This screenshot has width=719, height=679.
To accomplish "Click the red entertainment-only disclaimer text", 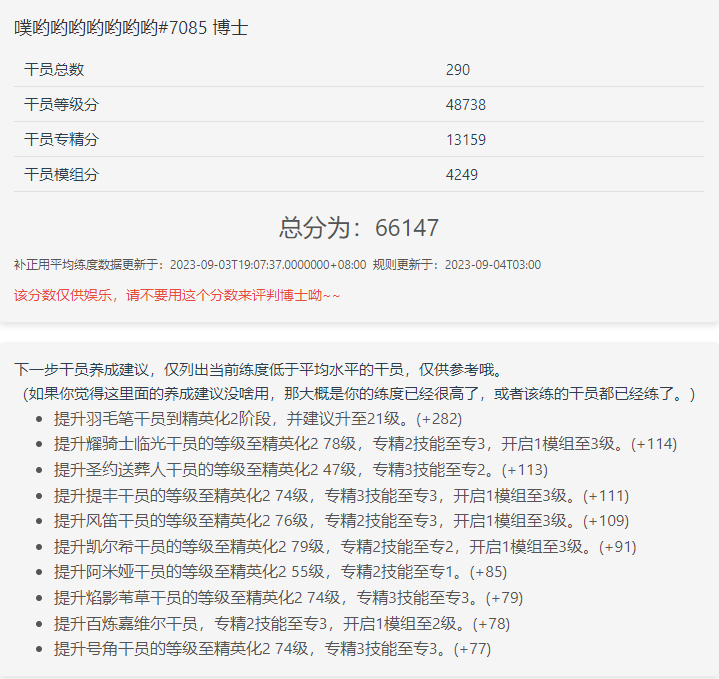I will (177, 295).
